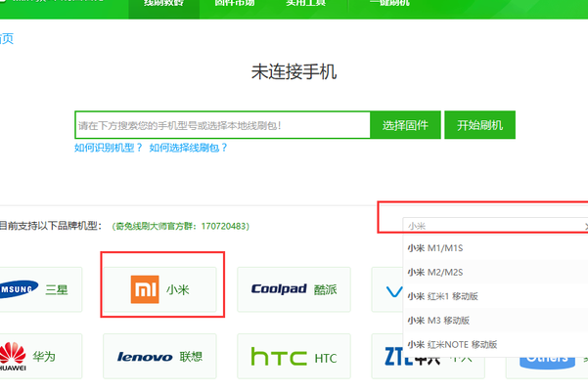The image size is (588, 391).
Task: Choose 小米 M3 移动版 from the list
Action: pos(495,321)
